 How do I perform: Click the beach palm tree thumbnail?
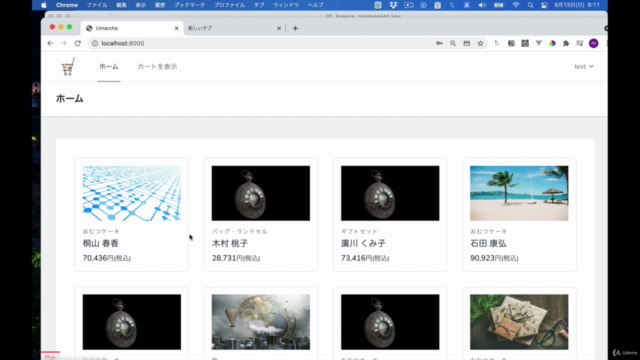pos(519,193)
